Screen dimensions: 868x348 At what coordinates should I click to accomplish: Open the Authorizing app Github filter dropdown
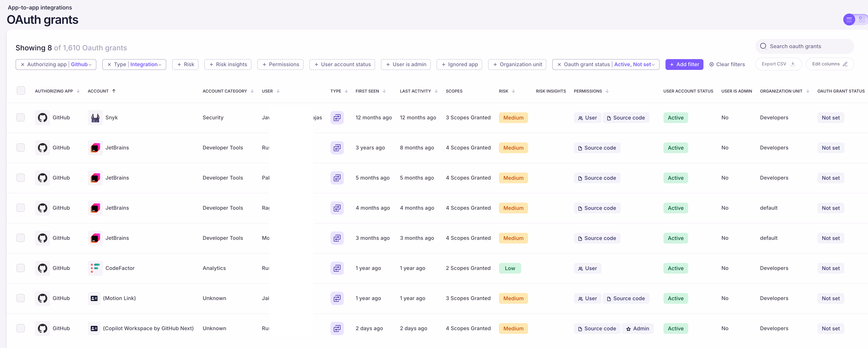point(81,64)
